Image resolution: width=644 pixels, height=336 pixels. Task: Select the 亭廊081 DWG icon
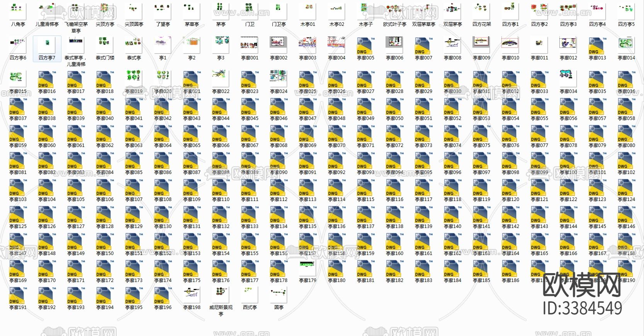click(18, 160)
